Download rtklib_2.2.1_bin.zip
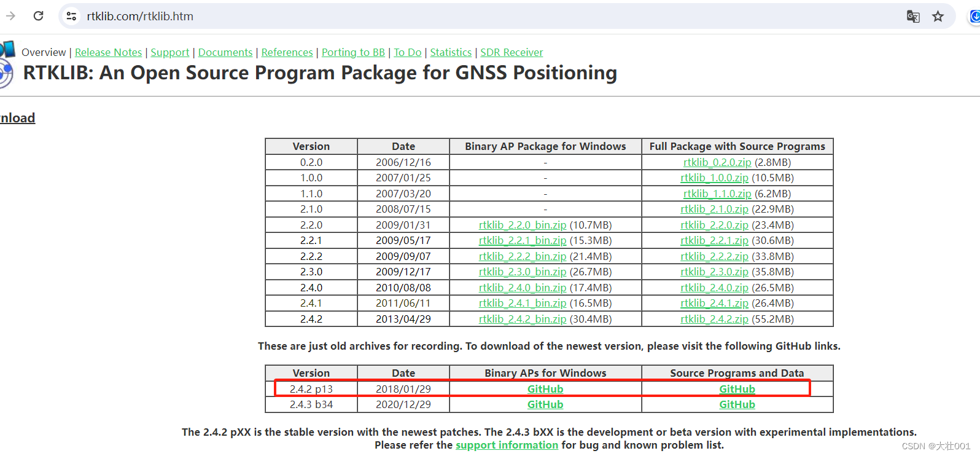 click(x=523, y=240)
